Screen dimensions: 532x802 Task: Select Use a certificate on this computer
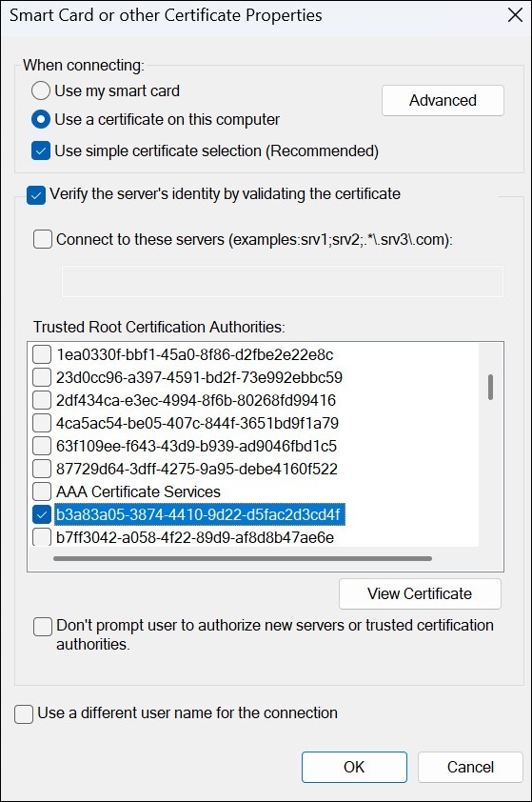(x=41, y=120)
